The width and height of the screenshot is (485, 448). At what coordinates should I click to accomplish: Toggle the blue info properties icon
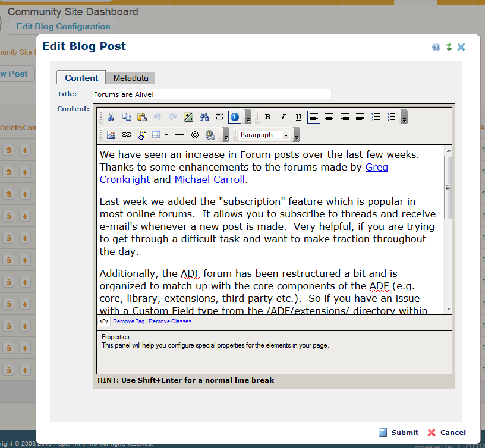click(235, 117)
